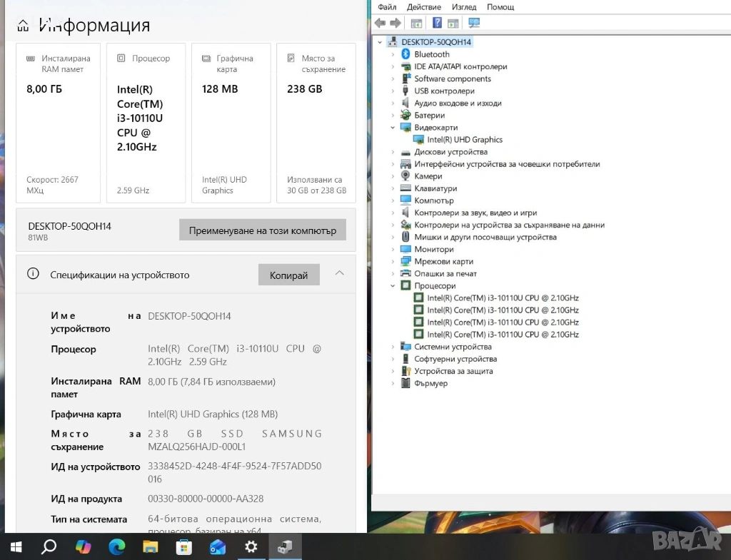Open Microsoft Edge from the taskbar

(x=116, y=547)
